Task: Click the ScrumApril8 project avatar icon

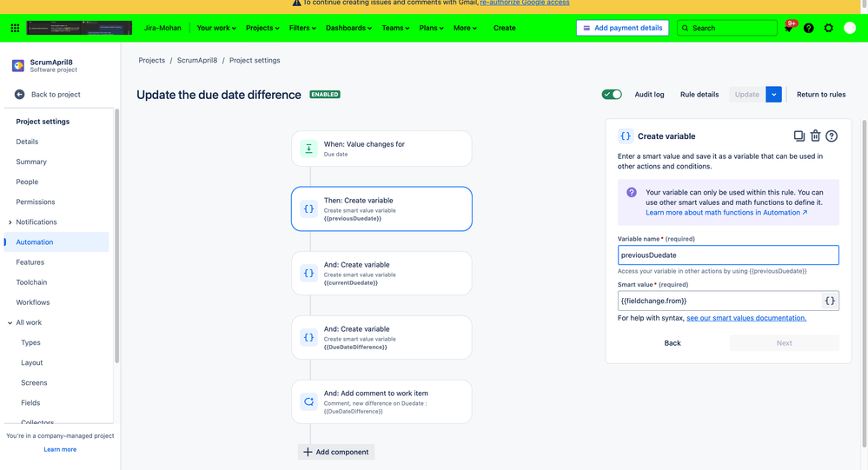Action: 18,66
